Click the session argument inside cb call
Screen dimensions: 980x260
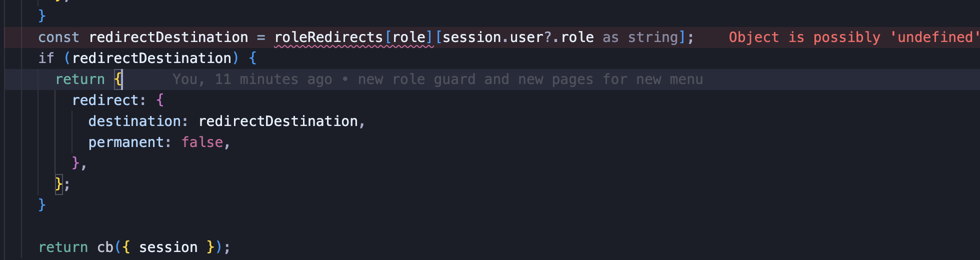[x=168, y=247]
